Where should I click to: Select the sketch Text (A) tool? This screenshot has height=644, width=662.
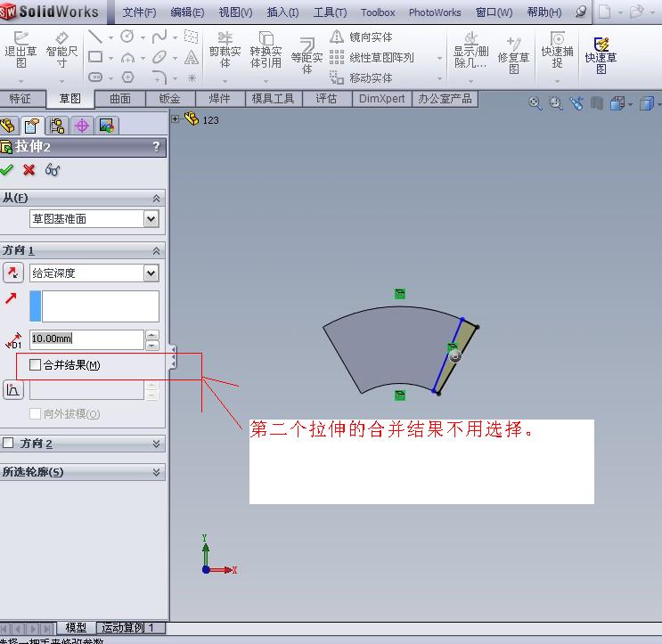pyautogui.click(x=192, y=57)
